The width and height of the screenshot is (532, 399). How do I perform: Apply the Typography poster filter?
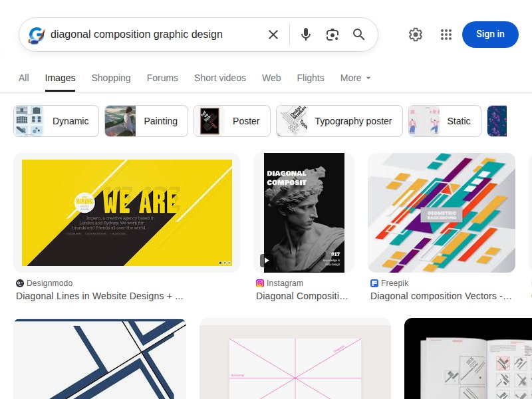point(339,121)
